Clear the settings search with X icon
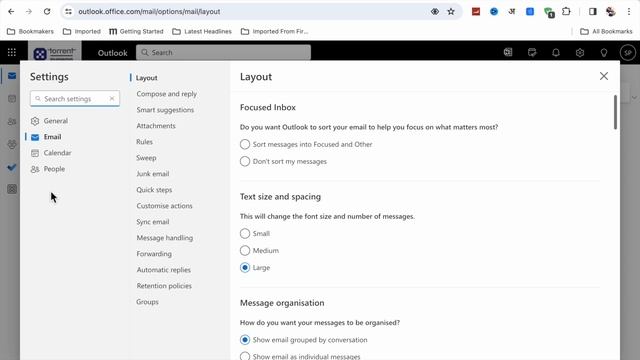640x360 pixels. (x=112, y=98)
